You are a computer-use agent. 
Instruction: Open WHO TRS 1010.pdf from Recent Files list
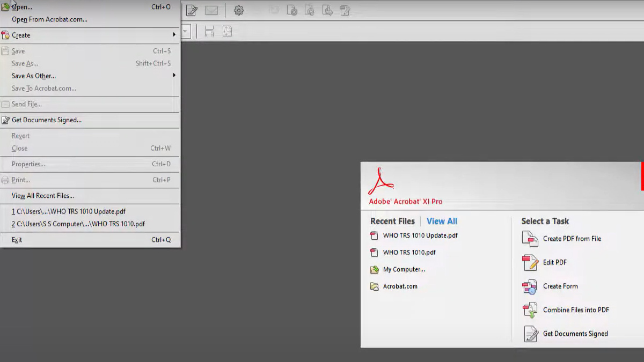click(409, 253)
